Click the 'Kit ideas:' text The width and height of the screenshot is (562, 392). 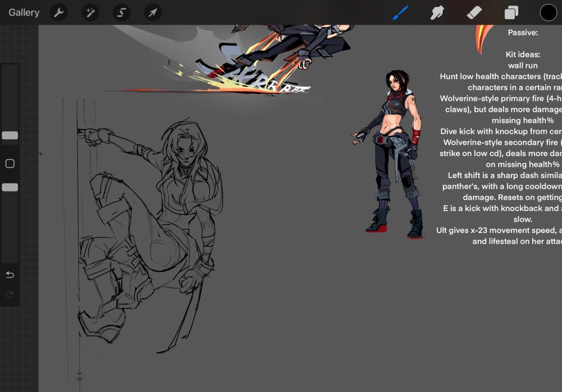[x=523, y=54]
